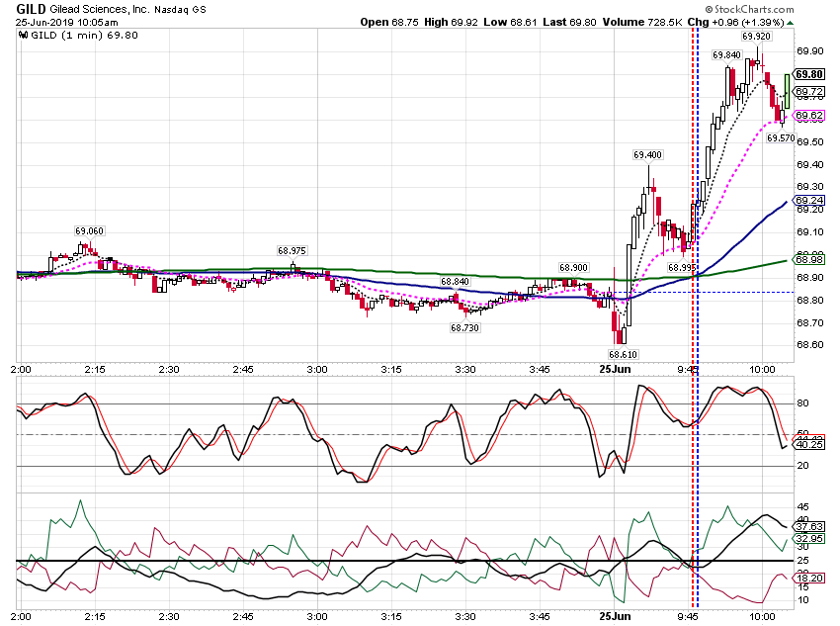Click the 69.060 price label near 2:15

[90, 231]
